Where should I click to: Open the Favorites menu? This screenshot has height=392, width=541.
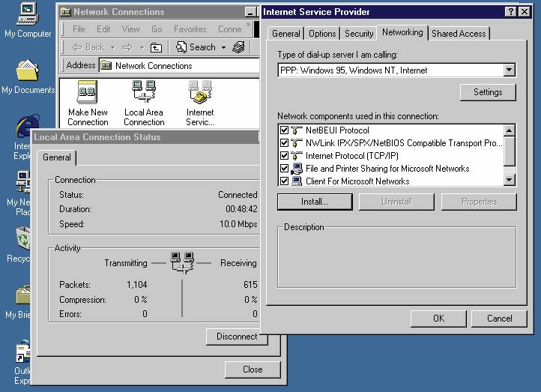(x=190, y=29)
